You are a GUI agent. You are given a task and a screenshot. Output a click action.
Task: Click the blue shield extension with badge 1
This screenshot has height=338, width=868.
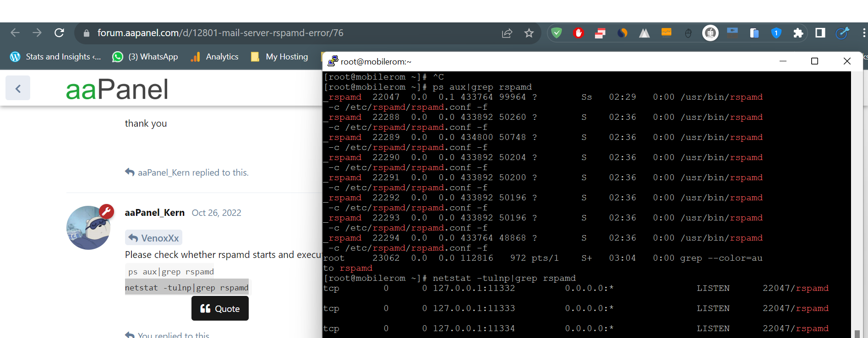tap(776, 33)
